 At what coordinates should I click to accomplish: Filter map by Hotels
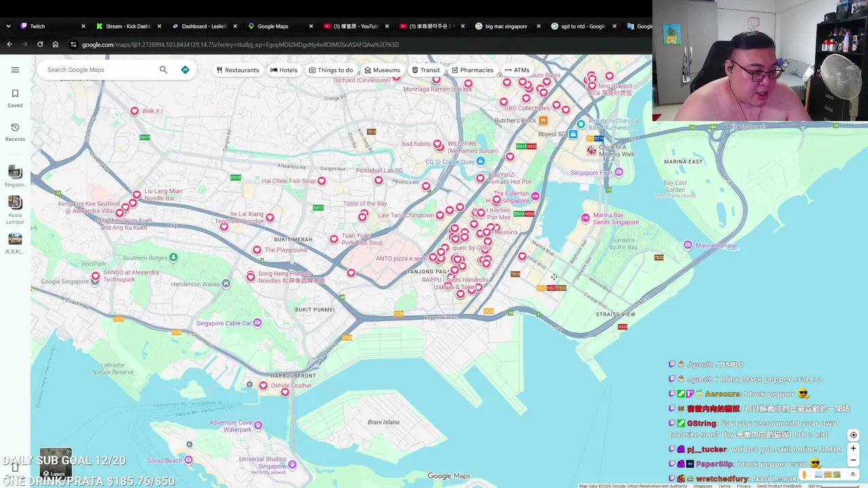pyautogui.click(x=284, y=70)
